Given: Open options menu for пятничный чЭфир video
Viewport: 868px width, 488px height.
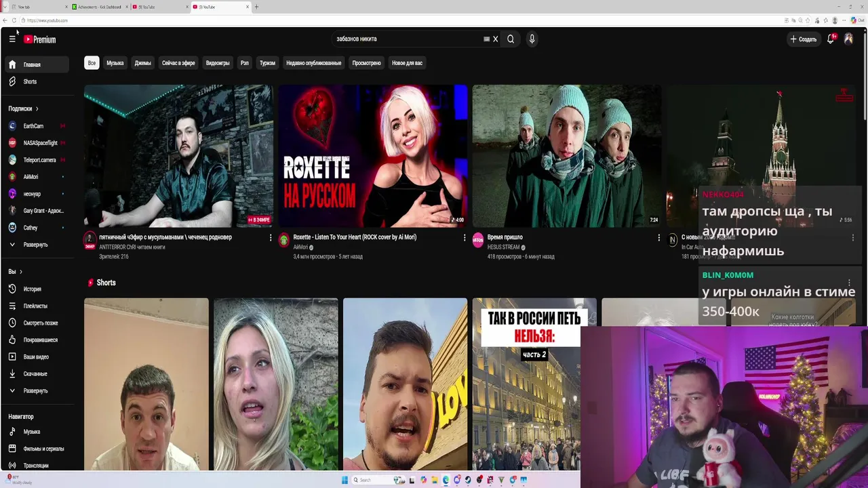Looking at the screenshot, I should point(271,238).
